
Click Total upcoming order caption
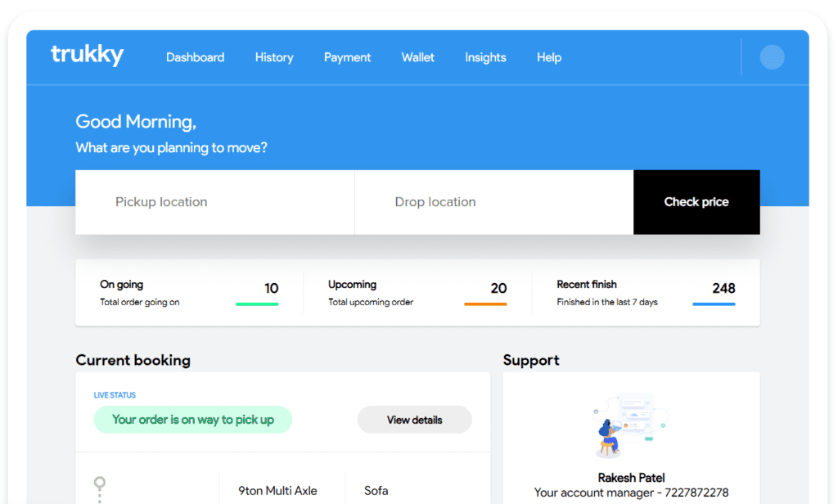click(x=371, y=302)
